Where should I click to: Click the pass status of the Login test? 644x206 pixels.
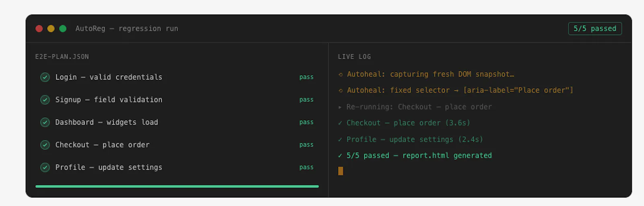306,77
